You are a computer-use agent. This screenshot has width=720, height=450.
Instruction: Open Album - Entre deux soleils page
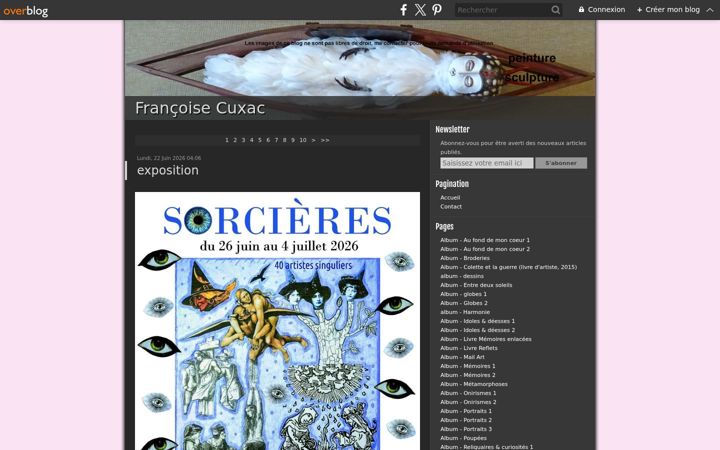point(476,285)
